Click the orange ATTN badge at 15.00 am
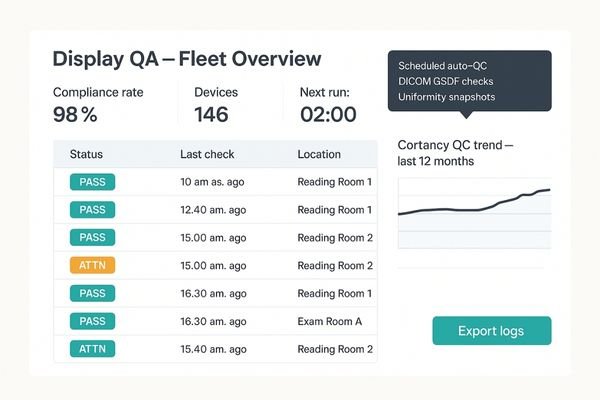The height and width of the screenshot is (400, 600). (x=92, y=265)
